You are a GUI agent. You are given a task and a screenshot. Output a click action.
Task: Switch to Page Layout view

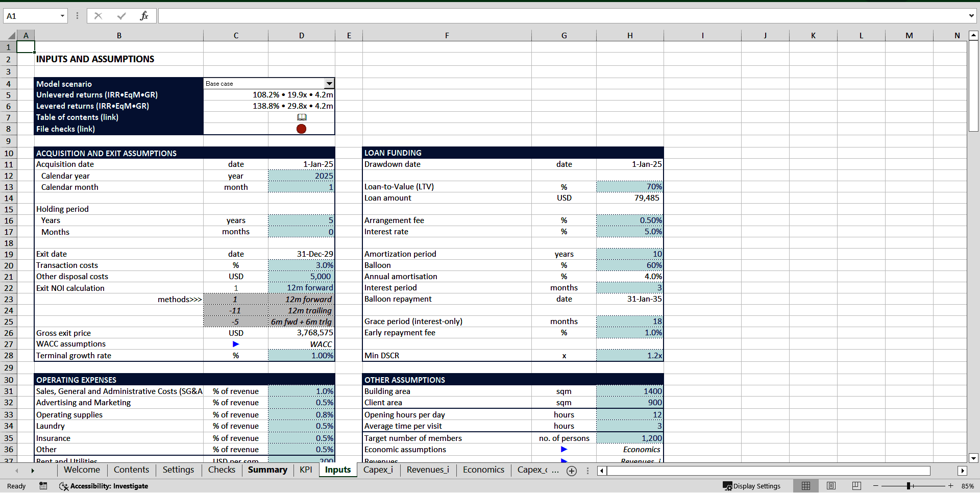(x=831, y=486)
